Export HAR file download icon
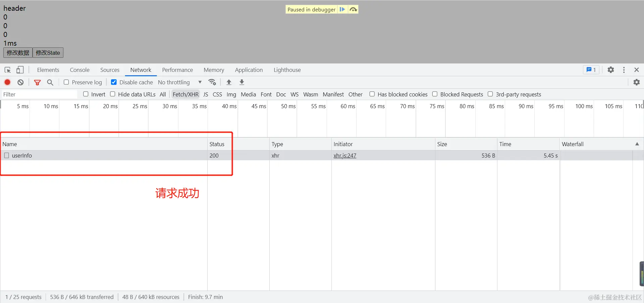This screenshot has height=303, width=644. click(x=242, y=82)
